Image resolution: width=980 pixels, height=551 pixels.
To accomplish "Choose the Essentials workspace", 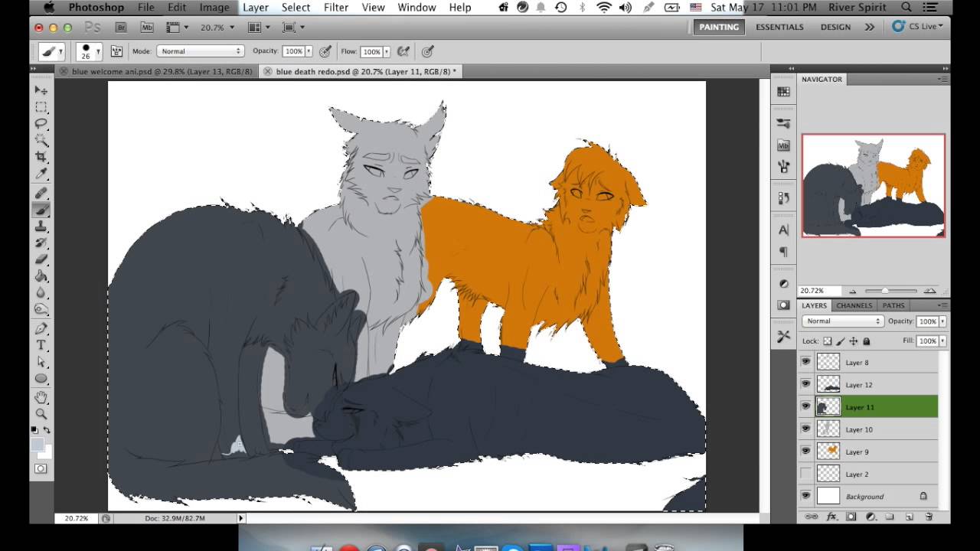I will (779, 27).
